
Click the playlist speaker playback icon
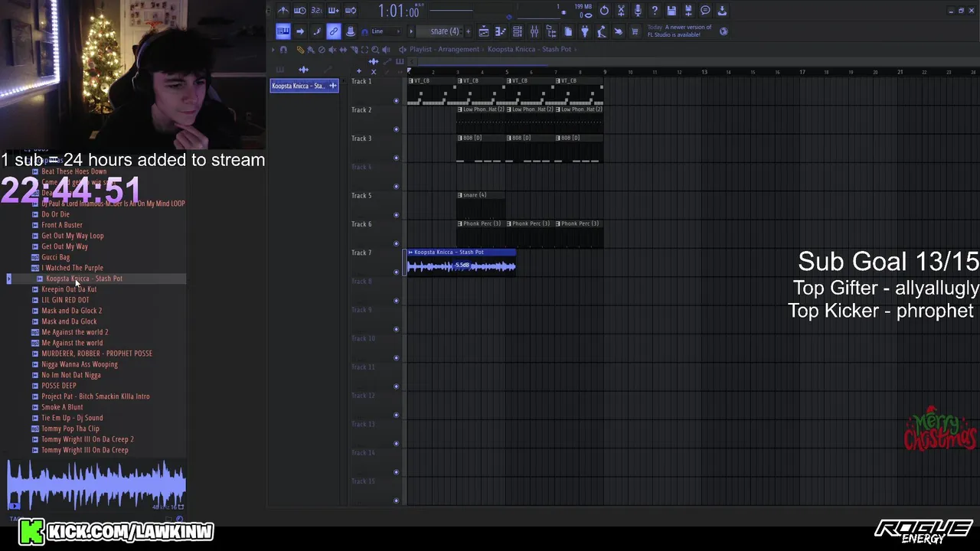pos(385,49)
